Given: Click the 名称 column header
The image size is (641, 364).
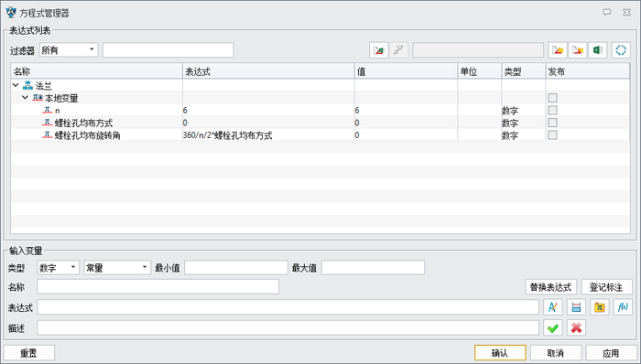Looking at the screenshot, I should pyautogui.click(x=96, y=71).
